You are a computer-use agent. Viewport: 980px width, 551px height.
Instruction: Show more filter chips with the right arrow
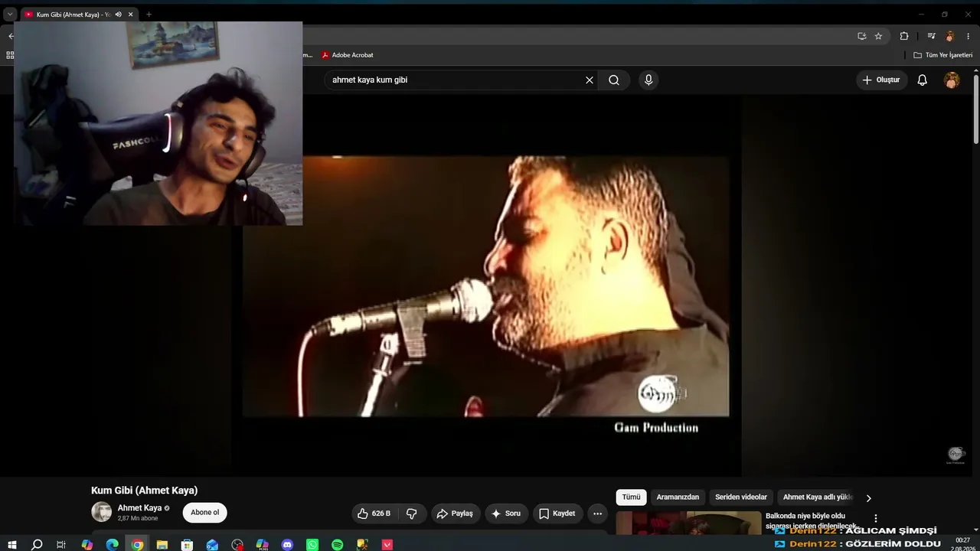(x=868, y=498)
